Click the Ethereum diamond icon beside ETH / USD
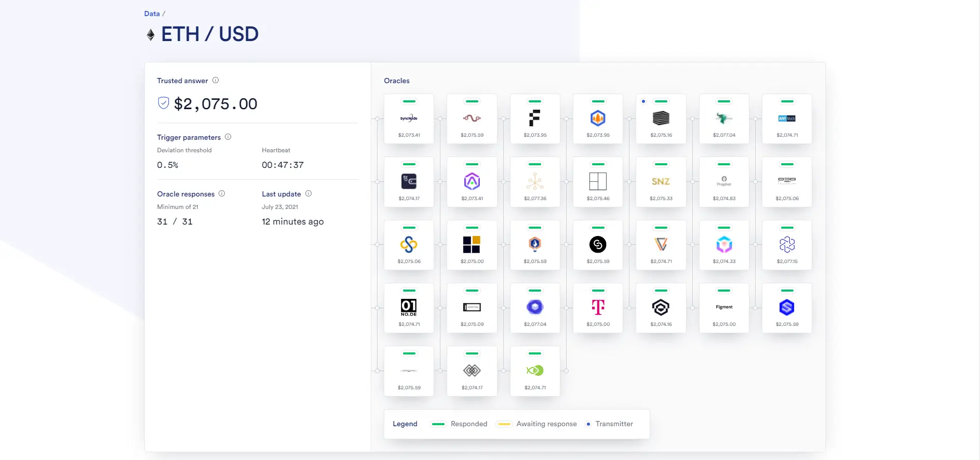The width and height of the screenshot is (980, 460). point(151,35)
